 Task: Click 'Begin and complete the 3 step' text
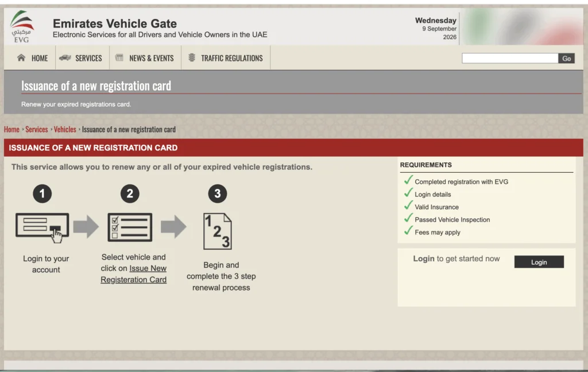point(221,271)
